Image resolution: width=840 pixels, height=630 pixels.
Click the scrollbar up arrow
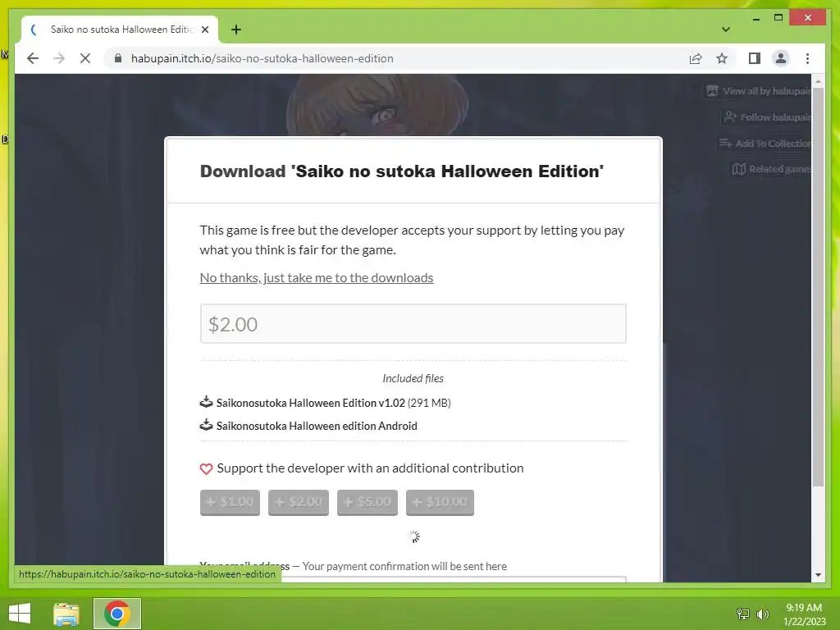(818, 81)
